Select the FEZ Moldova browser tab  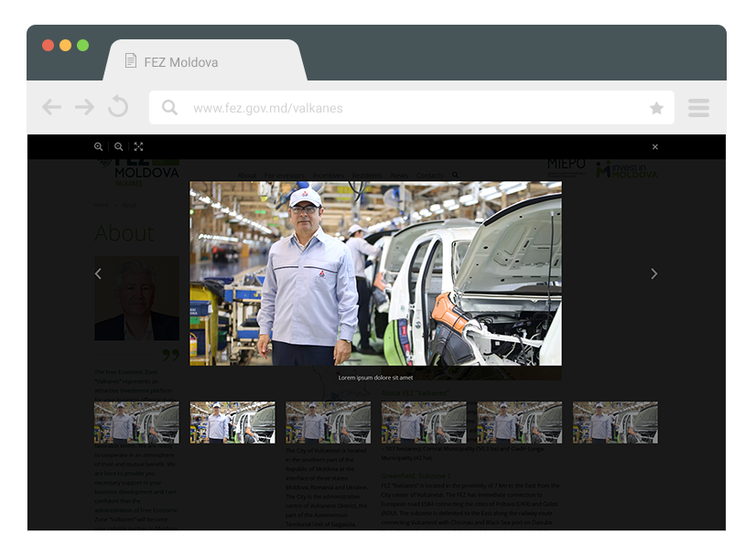pyautogui.click(x=205, y=60)
